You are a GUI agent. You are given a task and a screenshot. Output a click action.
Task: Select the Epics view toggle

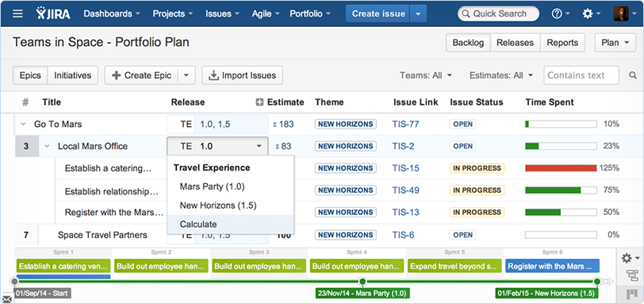coord(30,75)
